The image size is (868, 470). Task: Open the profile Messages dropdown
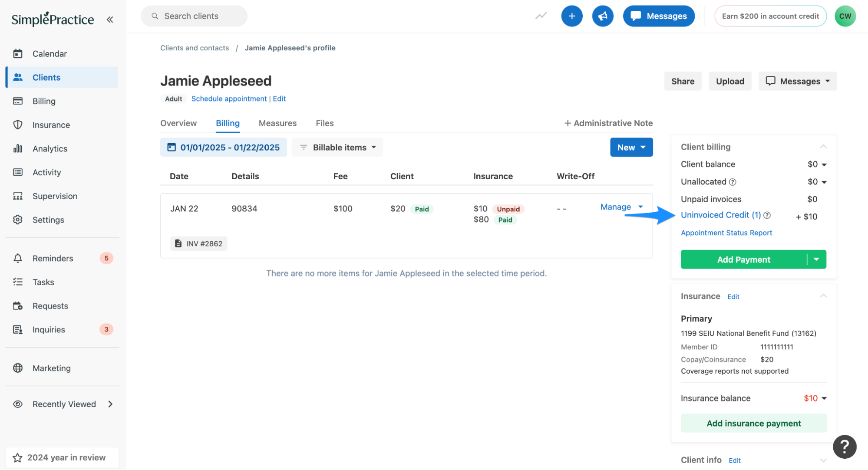point(798,81)
